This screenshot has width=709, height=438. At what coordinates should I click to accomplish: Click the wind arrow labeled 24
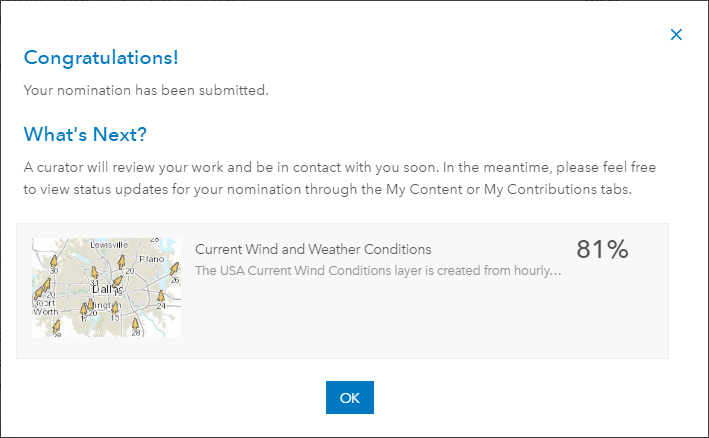coord(160,296)
